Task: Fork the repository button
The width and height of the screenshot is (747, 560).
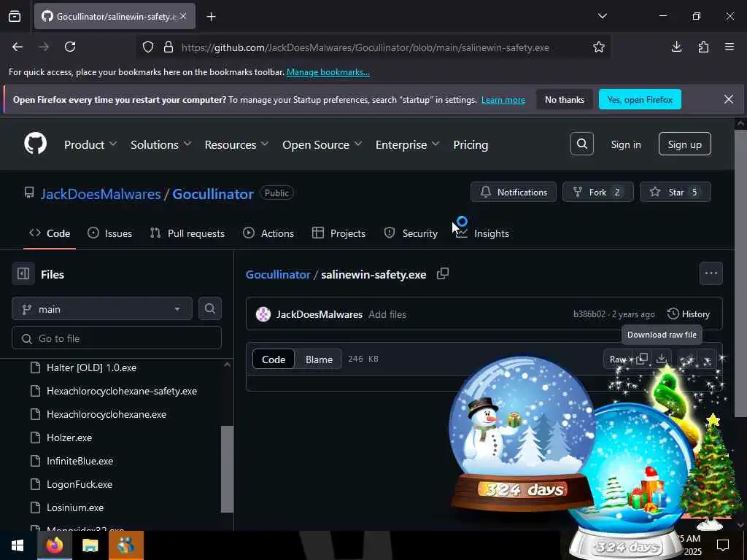Action: 598,192
